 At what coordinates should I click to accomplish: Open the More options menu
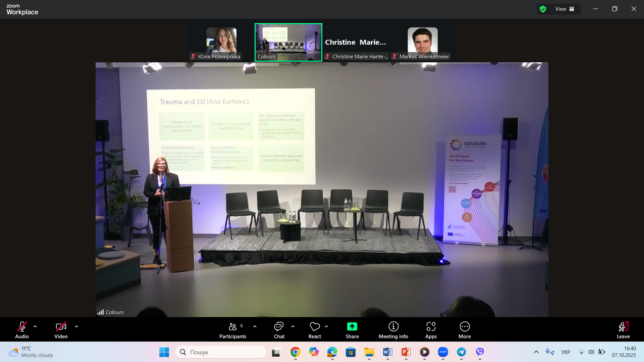(465, 330)
